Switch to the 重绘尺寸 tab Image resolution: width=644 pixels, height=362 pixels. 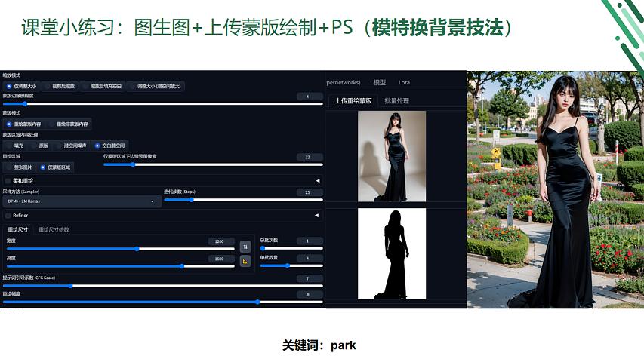click(x=17, y=229)
